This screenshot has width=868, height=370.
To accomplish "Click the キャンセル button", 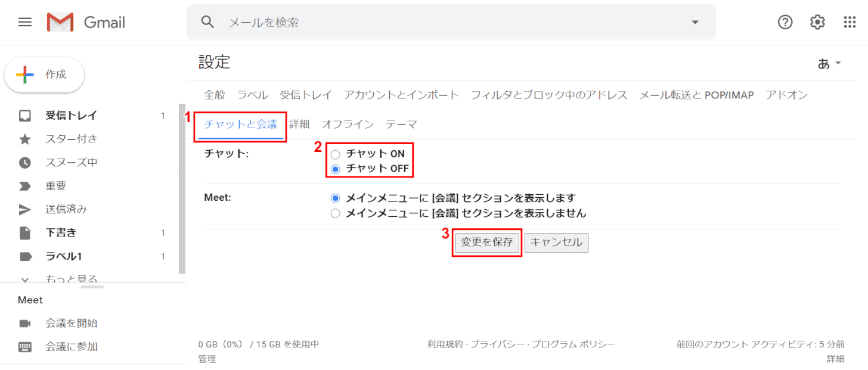I will coord(557,242).
